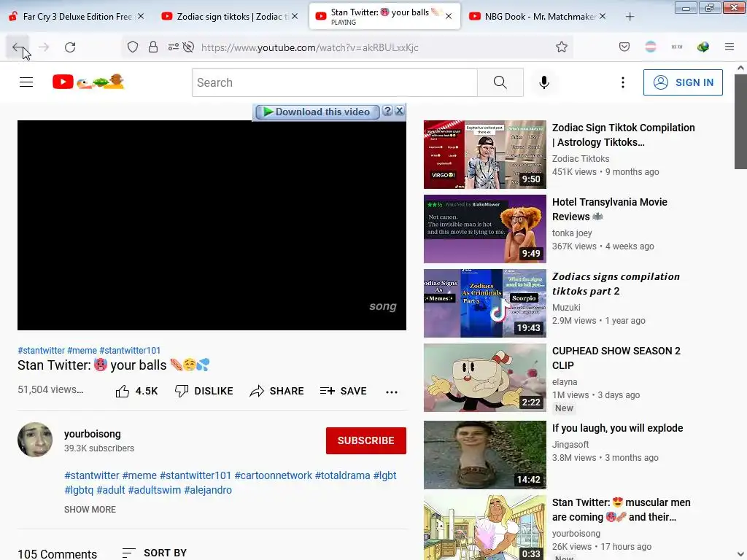
Task: Open the tracking protection shield icon
Action: 133,47
